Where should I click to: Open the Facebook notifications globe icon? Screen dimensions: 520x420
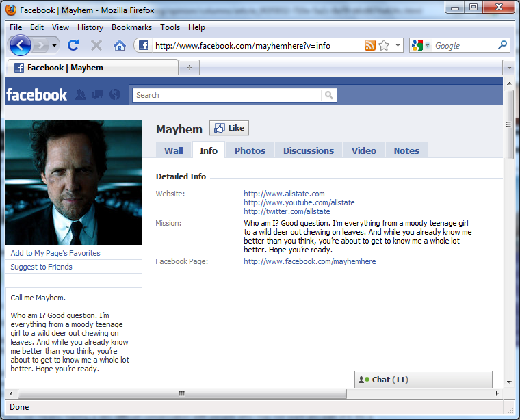pos(115,95)
